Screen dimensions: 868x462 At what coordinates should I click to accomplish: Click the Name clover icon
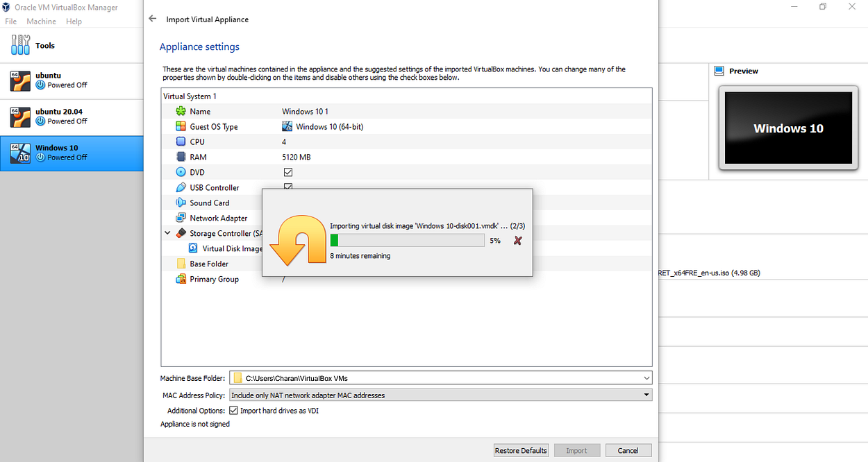(181, 111)
